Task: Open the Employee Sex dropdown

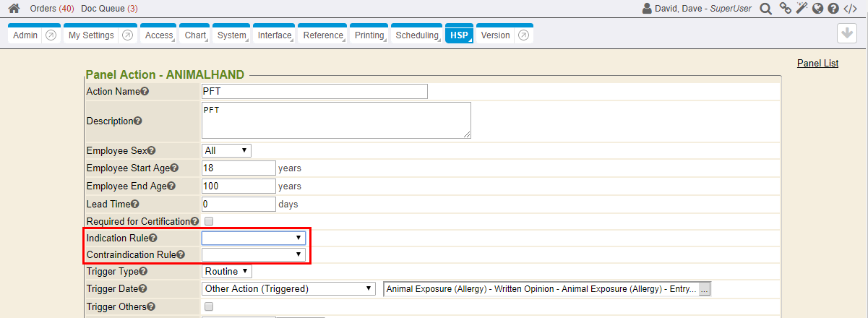Action: tap(226, 150)
